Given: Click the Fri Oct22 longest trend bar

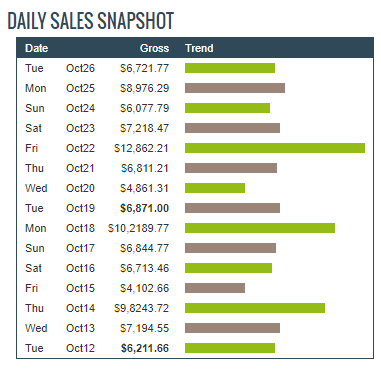Looking at the screenshot, I should click(x=275, y=148).
